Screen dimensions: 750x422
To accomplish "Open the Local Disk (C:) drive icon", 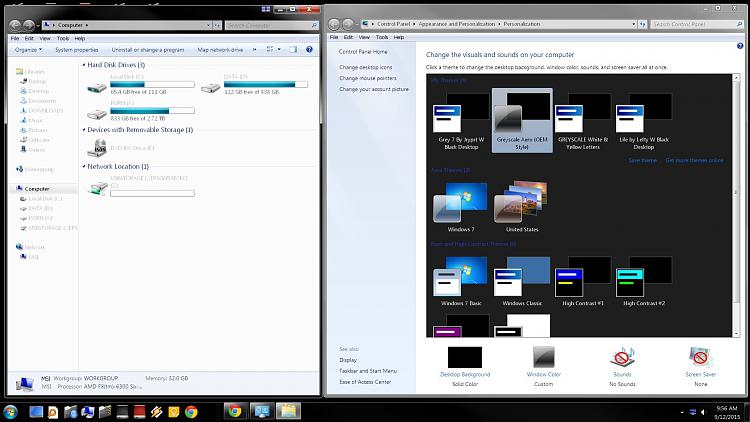I will 97,88.
